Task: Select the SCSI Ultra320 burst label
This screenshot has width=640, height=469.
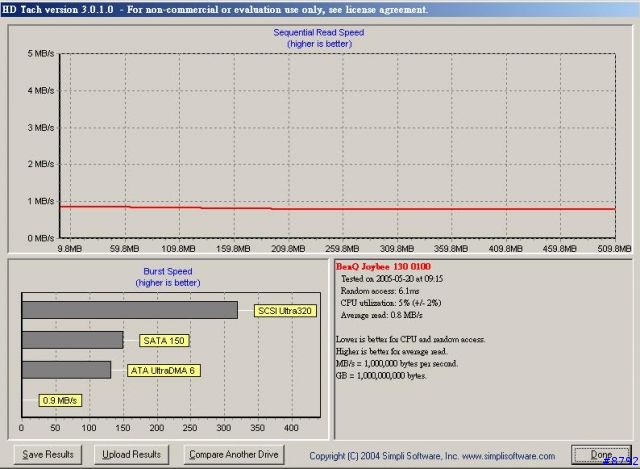Action: [x=285, y=311]
